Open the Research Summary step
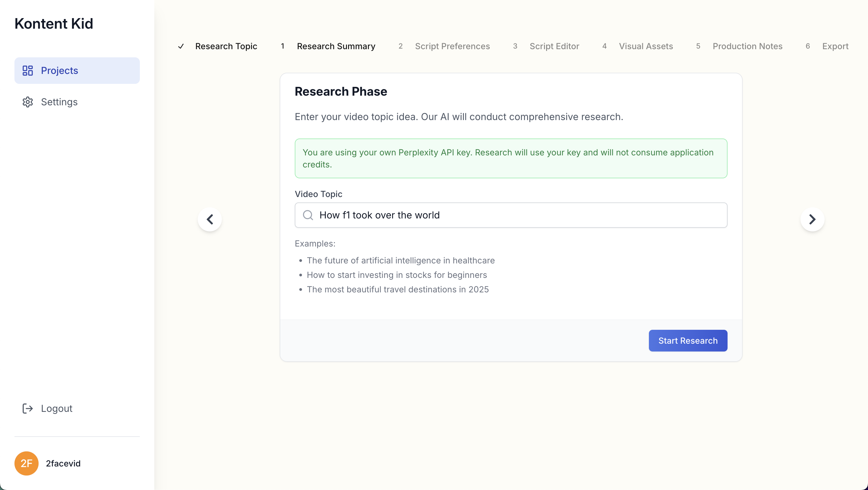 [x=336, y=46]
